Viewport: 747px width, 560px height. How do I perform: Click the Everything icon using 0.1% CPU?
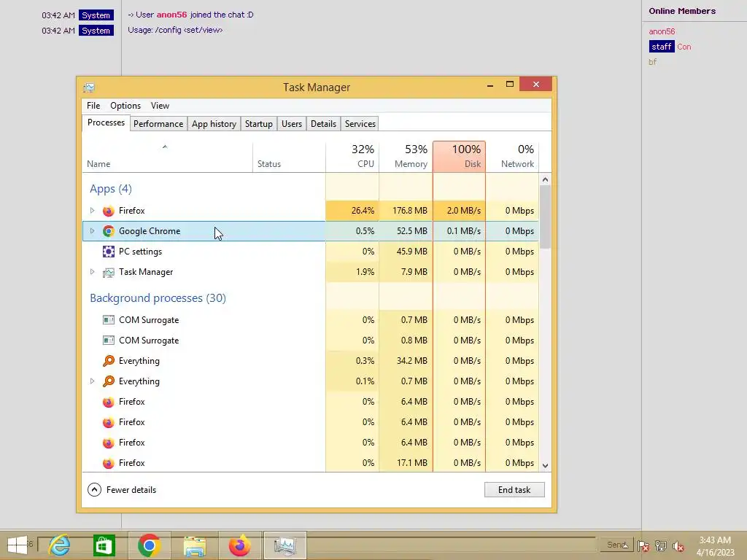pos(109,381)
